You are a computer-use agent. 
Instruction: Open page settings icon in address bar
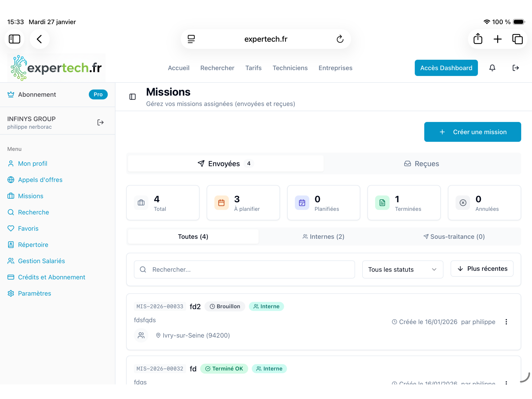[191, 39]
